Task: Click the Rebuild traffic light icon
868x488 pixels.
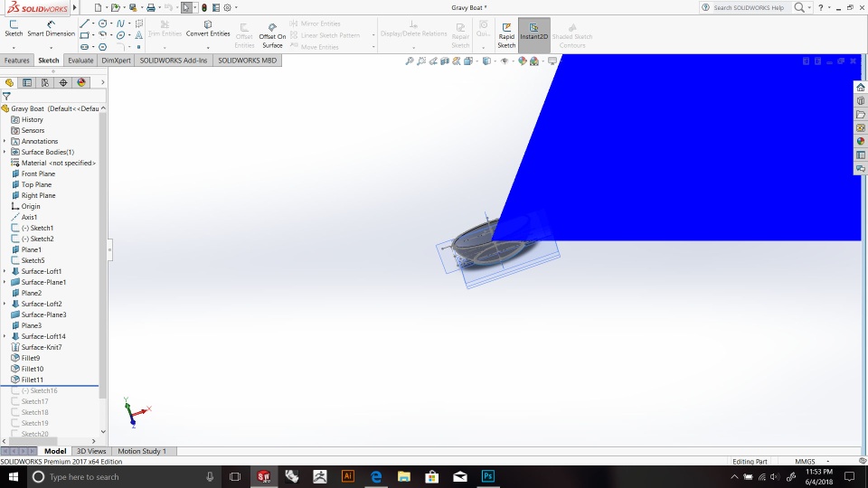Action: click(204, 8)
